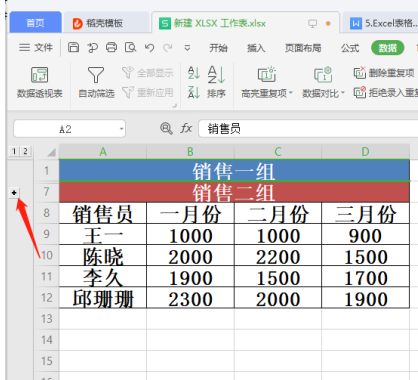Switch to the 页面布局 ribbon tab
This screenshot has height=380, width=418.
coord(303,48)
